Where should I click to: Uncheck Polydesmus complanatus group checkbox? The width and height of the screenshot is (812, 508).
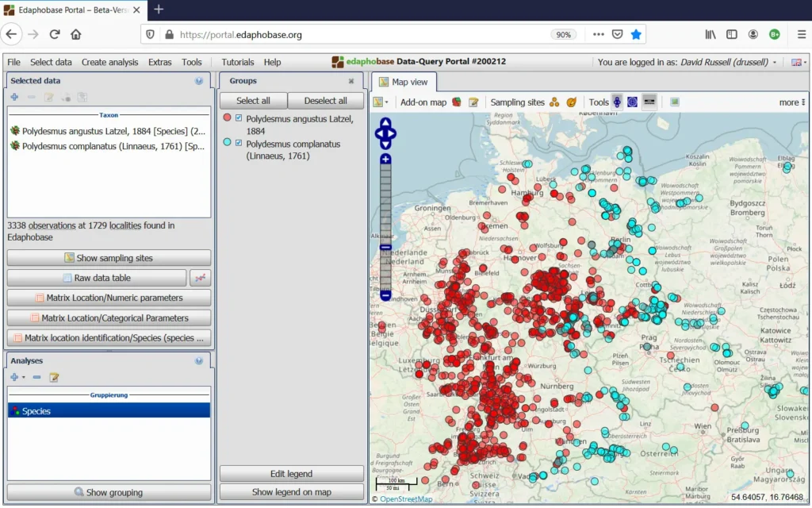click(239, 143)
